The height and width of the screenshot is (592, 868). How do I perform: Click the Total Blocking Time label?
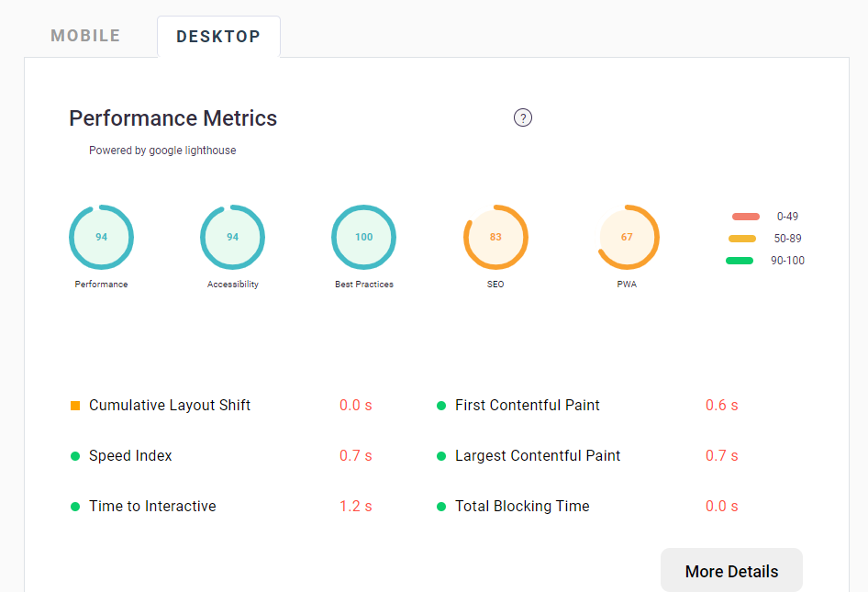click(x=522, y=506)
